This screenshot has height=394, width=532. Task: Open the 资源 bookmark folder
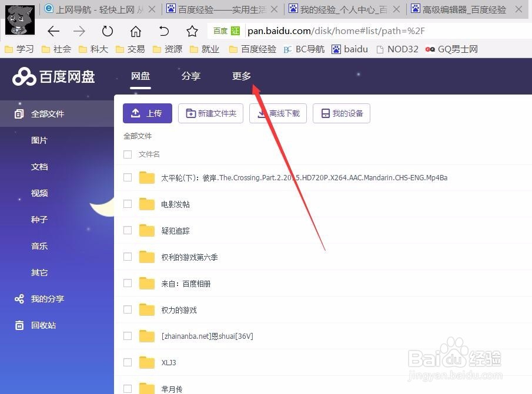pyautogui.click(x=168, y=49)
